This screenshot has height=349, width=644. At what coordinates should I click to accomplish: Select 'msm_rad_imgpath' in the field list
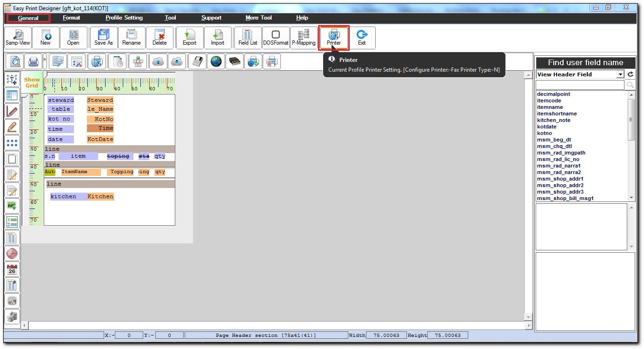[x=561, y=153]
